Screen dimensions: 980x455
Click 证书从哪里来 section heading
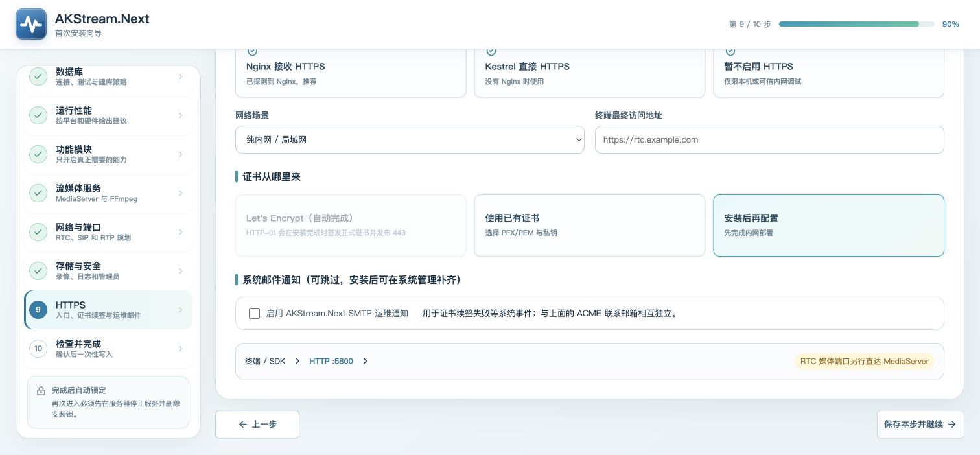coord(272,176)
